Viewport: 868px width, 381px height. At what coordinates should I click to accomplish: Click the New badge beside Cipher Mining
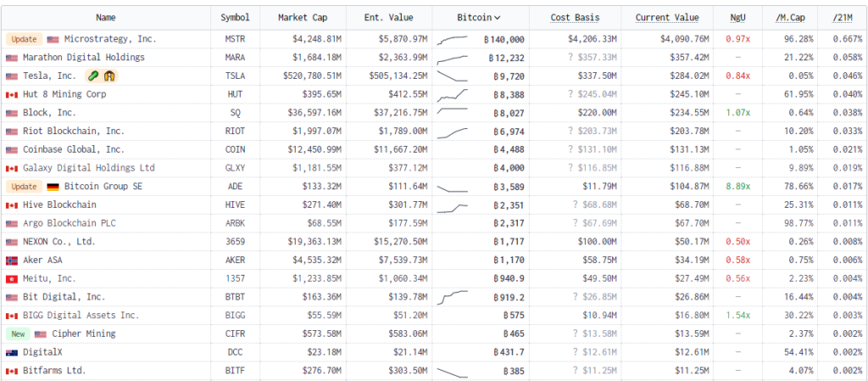(18, 334)
